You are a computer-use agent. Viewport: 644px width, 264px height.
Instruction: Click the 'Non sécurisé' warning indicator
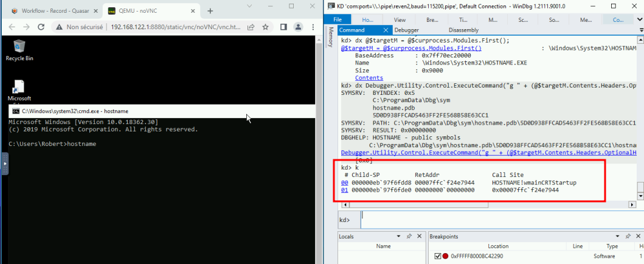pos(79,27)
